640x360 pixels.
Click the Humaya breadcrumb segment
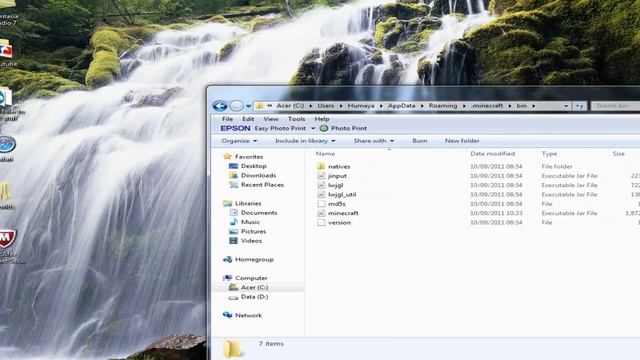pyautogui.click(x=361, y=106)
